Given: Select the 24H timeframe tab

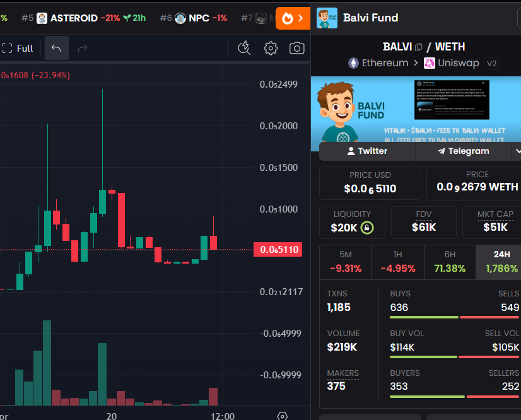Looking at the screenshot, I should click(501, 262).
